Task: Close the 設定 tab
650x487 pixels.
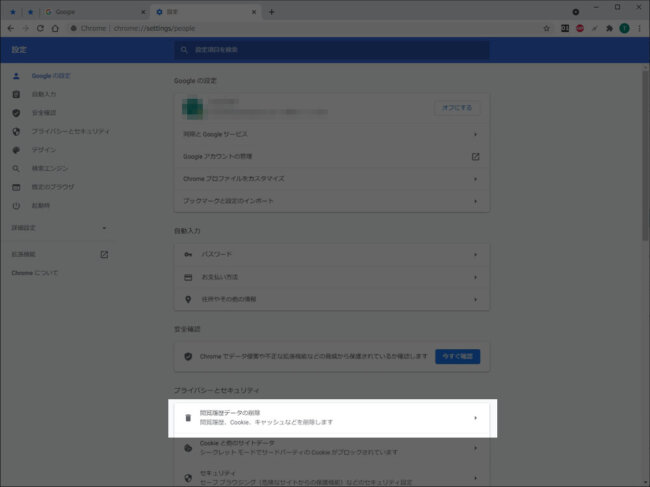Action: (254, 12)
